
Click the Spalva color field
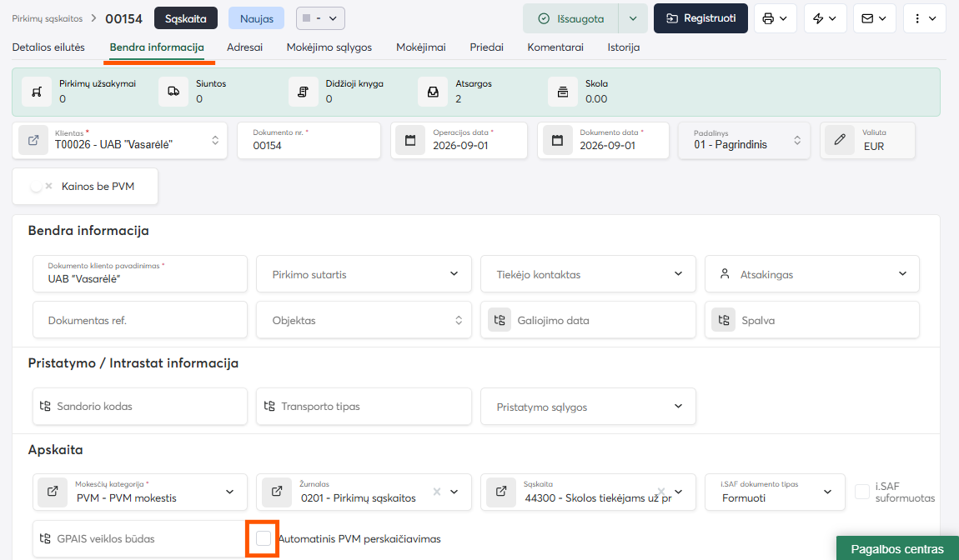point(812,320)
